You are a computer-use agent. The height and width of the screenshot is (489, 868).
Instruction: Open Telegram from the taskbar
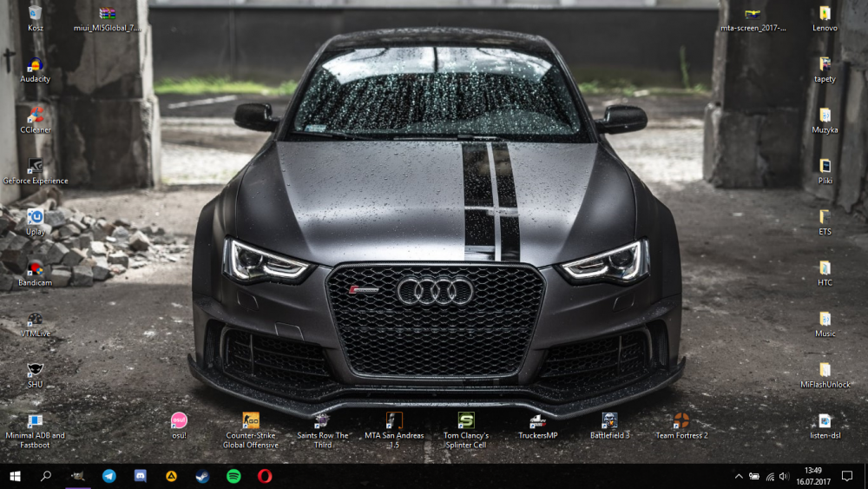coord(109,476)
